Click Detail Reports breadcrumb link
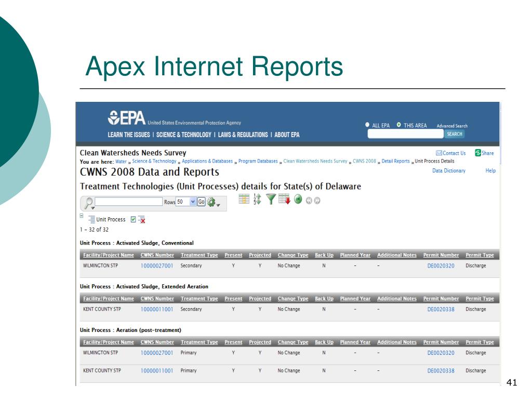 pos(395,161)
